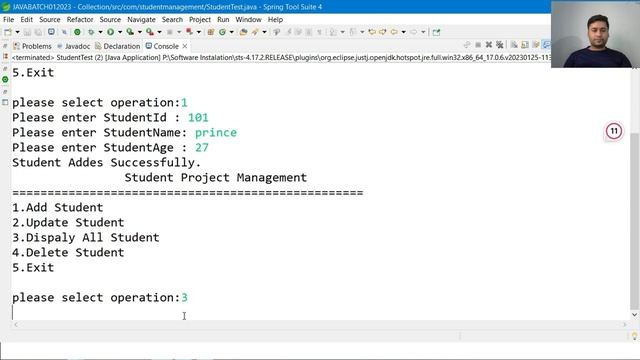
Task: Expand the External Tools dropdown arrow
Action: pyautogui.click(x=159, y=32)
